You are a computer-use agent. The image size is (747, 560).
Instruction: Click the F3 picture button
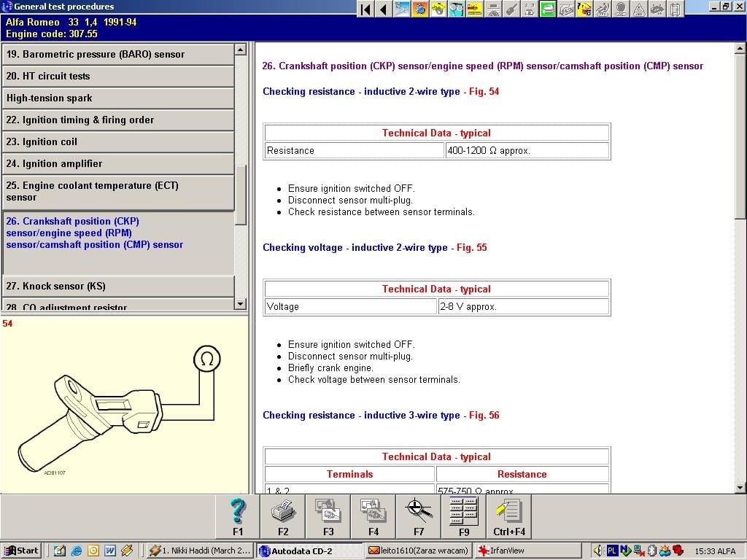pos(328,517)
